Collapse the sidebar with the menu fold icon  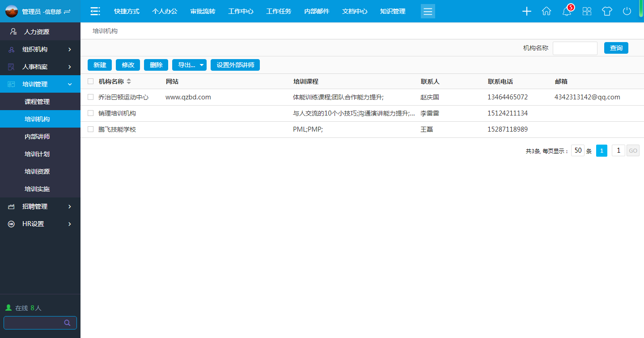tap(95, 11)
